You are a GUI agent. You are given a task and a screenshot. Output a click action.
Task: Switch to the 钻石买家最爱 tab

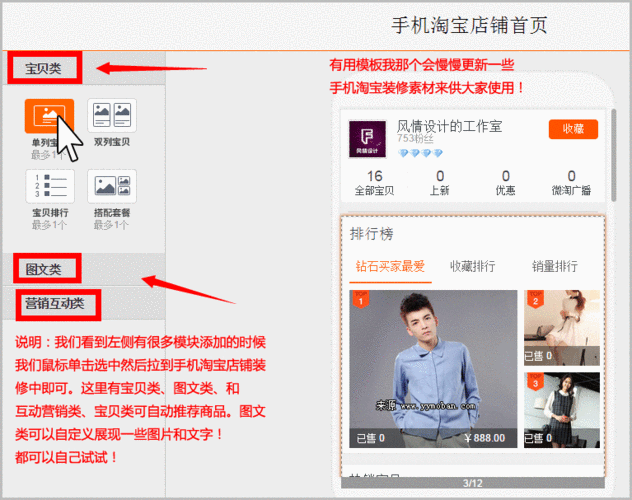(x=390, y=266)
